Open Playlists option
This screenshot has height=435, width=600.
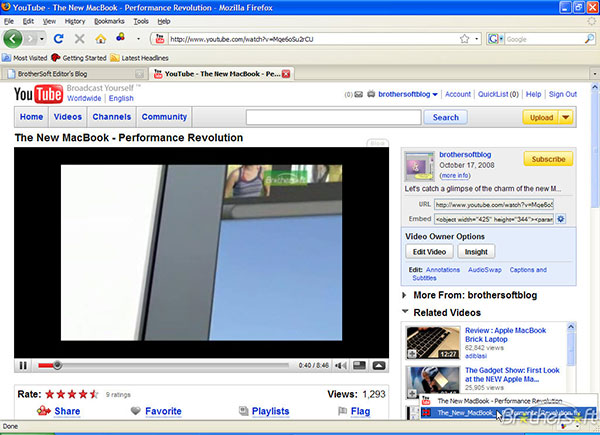[x=270, y=411]
